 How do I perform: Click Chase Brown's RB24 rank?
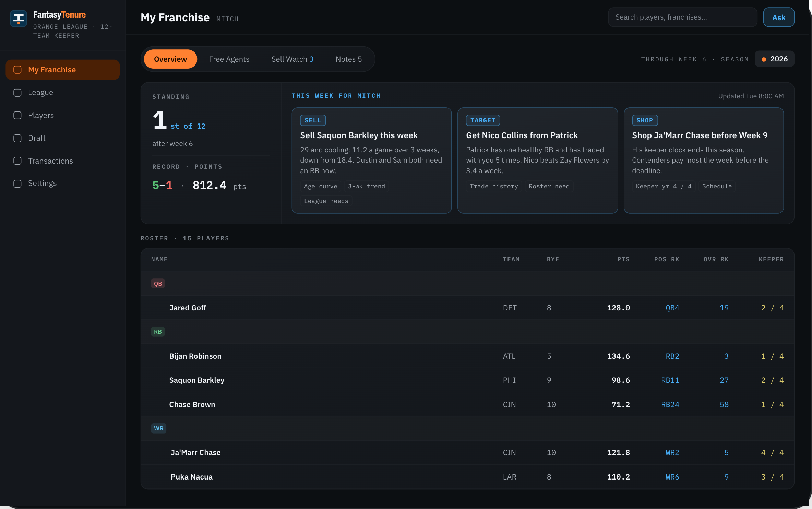tap(670, 404)
